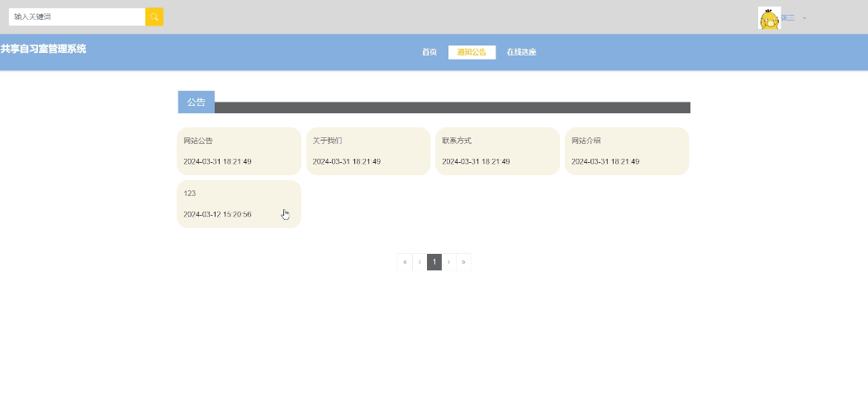
Task: Open the user dropdown arrow beside 张三
Action: [804, 18]
